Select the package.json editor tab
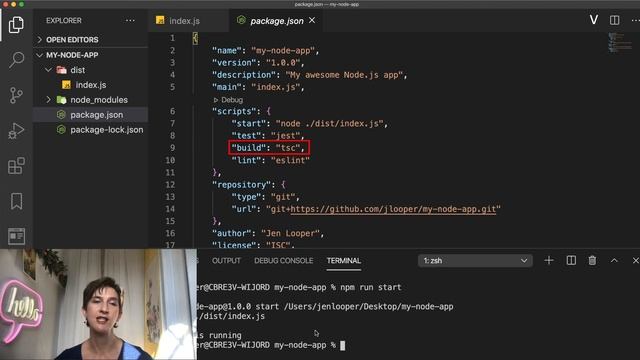Image resolution: width=640 pixels, height=360 pixels. pyautogui.click(x=277, y=20)
